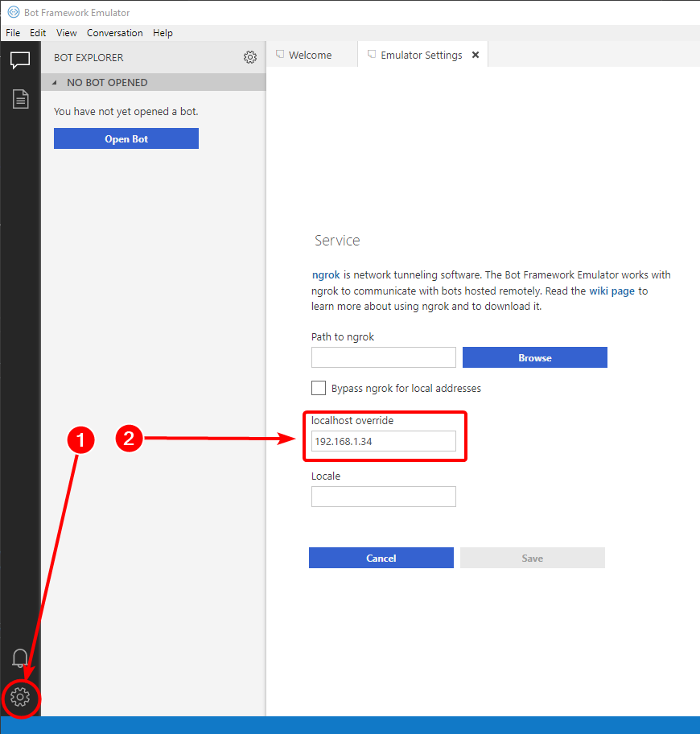Click the Save button
This screenshot has width=700, height=734.
click(533, 558)
